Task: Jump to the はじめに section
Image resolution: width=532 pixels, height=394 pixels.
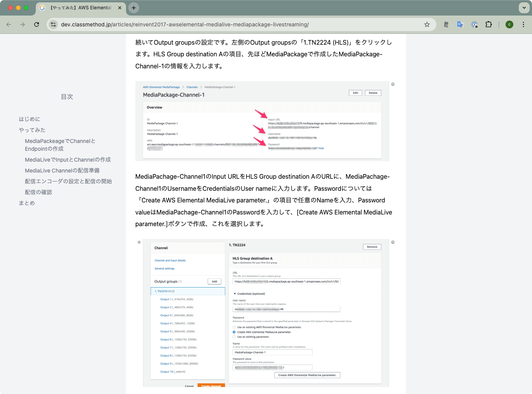Action: [30, 119]
